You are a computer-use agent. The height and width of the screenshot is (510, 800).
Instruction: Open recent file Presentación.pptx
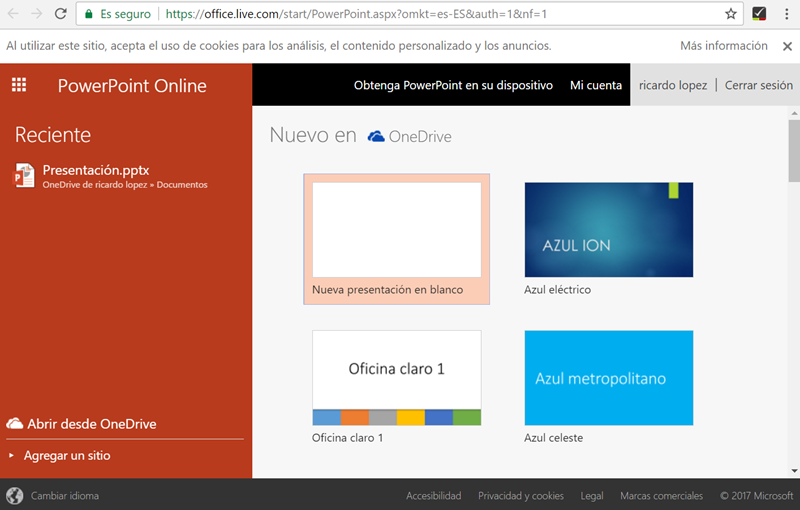pos(96,170)
